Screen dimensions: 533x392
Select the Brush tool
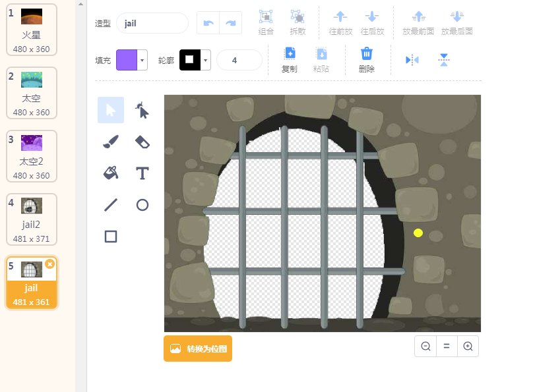[111, 142]
